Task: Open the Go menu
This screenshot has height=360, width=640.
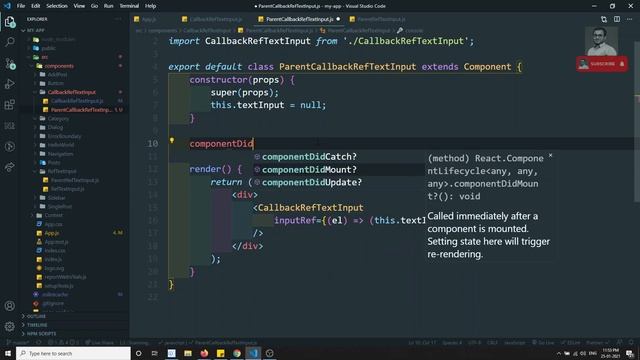Action: pyautogui.click(x=94, y=6)
